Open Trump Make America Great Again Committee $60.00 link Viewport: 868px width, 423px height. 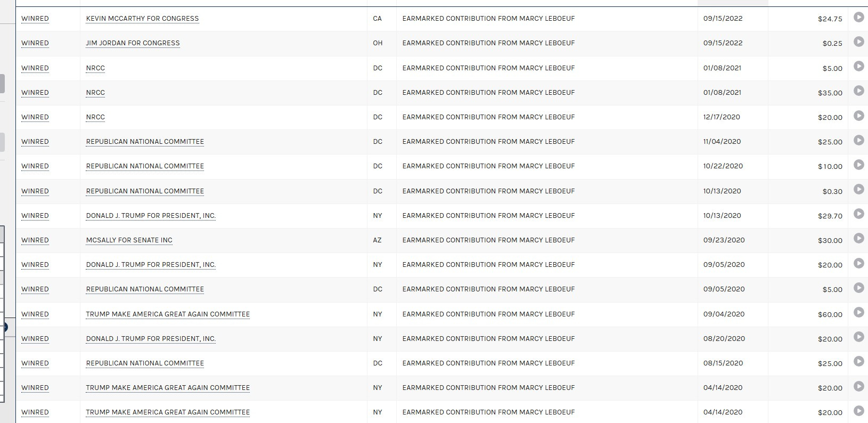(x=168, y=314)
